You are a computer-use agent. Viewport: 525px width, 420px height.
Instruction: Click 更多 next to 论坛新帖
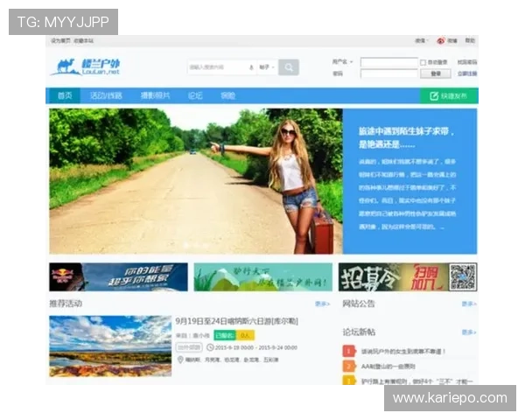pos(469,332)
